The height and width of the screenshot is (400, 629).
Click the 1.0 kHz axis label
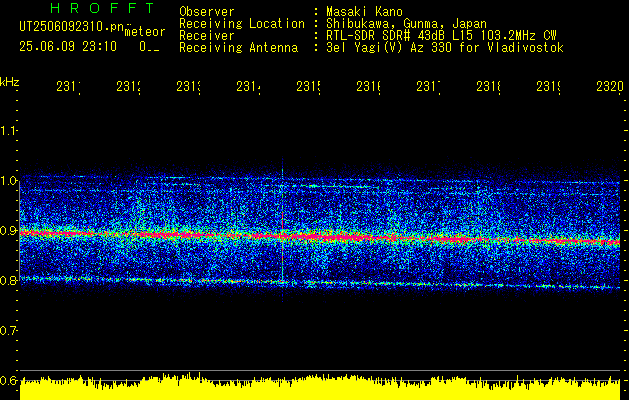pyautogui.click(x=8, y=181)
